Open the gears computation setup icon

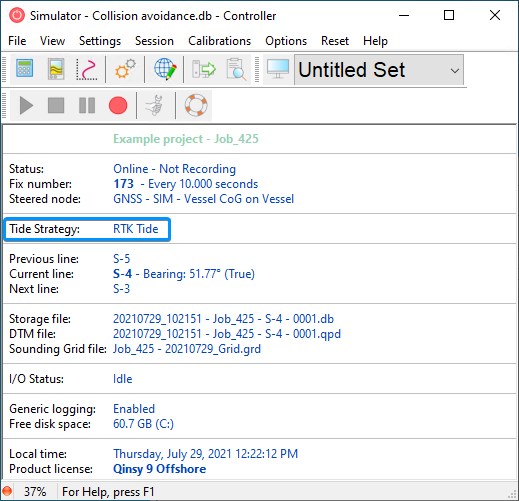[125, 69]
